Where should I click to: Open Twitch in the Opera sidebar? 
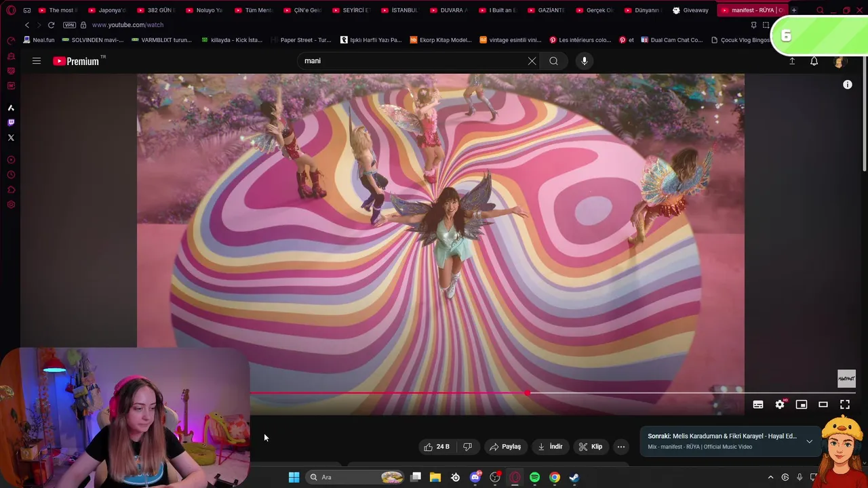point(11,123)
